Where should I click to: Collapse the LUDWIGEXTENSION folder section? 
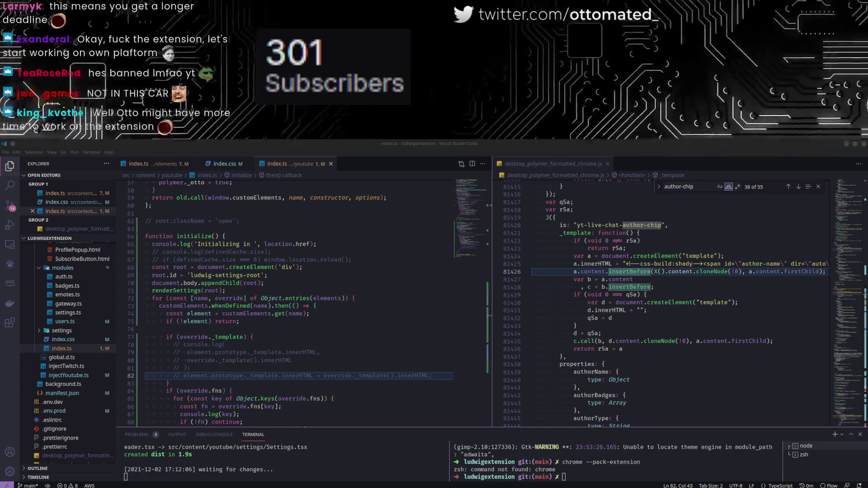point(68,238)
